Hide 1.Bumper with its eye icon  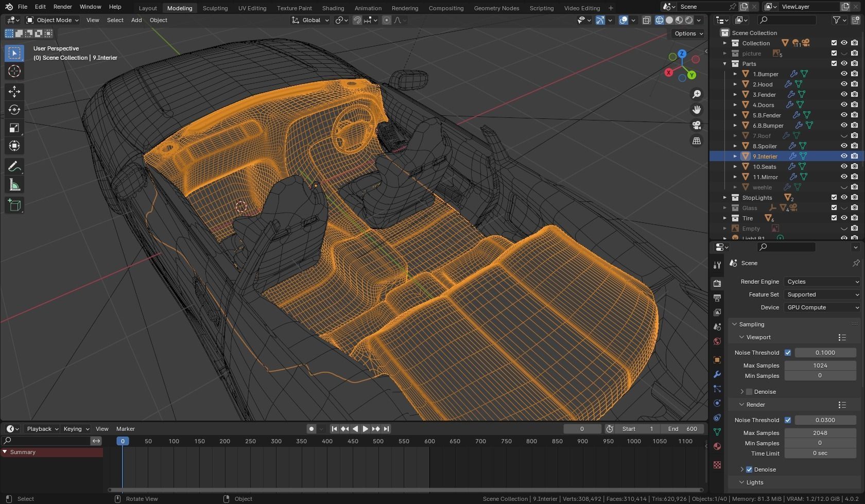click(x=844, y=74)
